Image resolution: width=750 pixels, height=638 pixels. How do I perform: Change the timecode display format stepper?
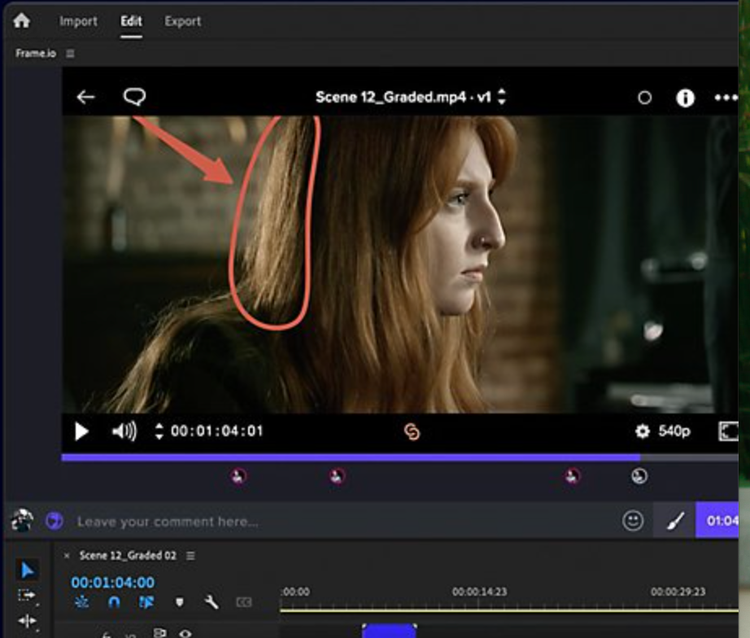[158, 432]
